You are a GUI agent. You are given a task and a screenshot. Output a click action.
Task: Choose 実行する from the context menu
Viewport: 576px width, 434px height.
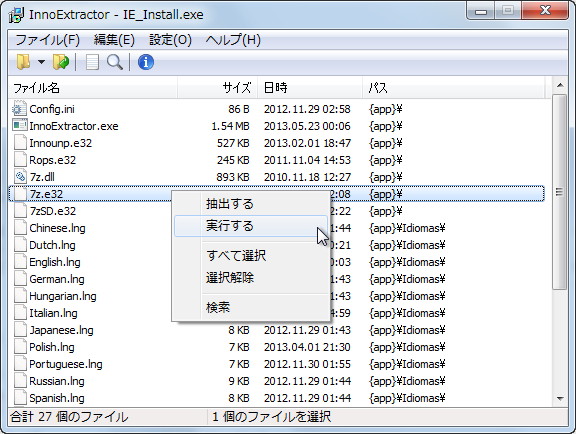pos(251,226)
